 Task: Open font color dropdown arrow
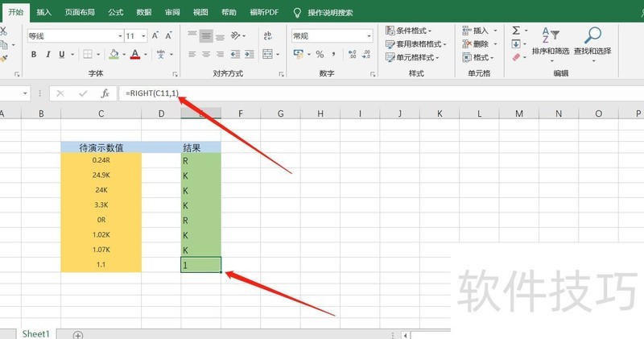click(146, 54)
